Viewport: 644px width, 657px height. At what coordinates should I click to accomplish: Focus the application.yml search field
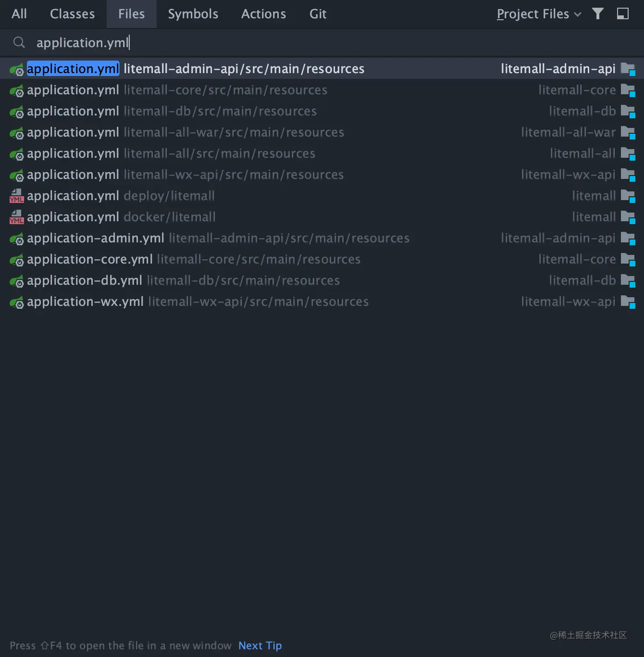click(x=322, y=43)
